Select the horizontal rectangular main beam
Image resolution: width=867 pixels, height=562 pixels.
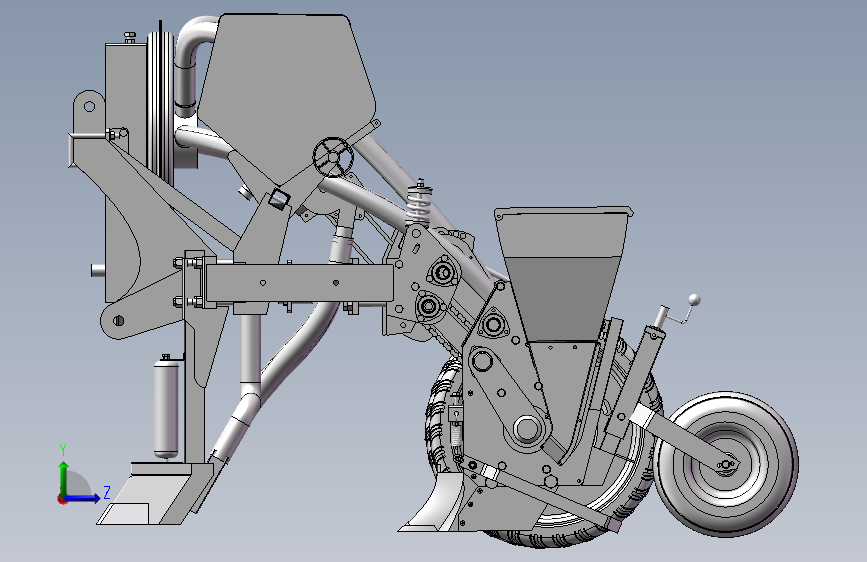299,283
